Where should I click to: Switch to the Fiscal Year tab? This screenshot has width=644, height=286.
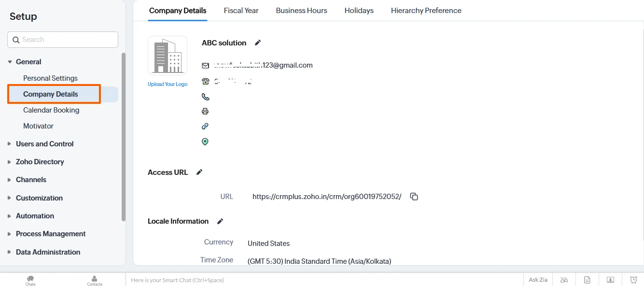tap(241, 10)
